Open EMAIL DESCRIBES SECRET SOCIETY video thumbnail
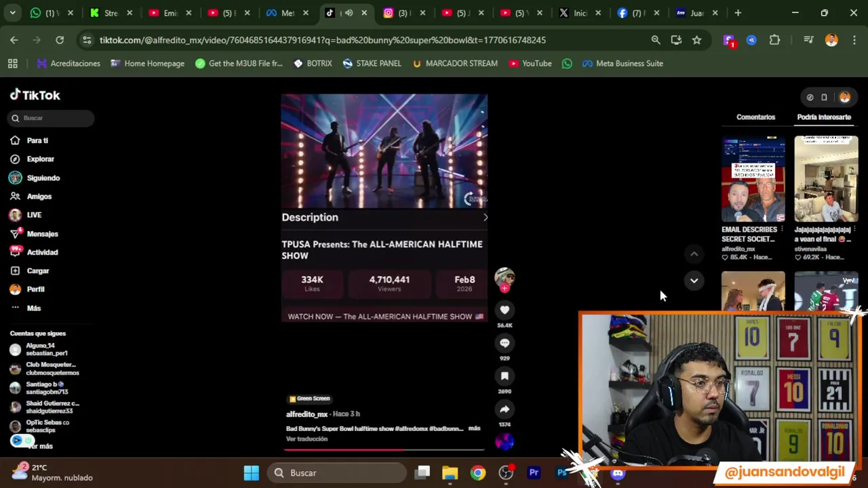The width and height of the screenshot is (868, 488). coord(753,179)
